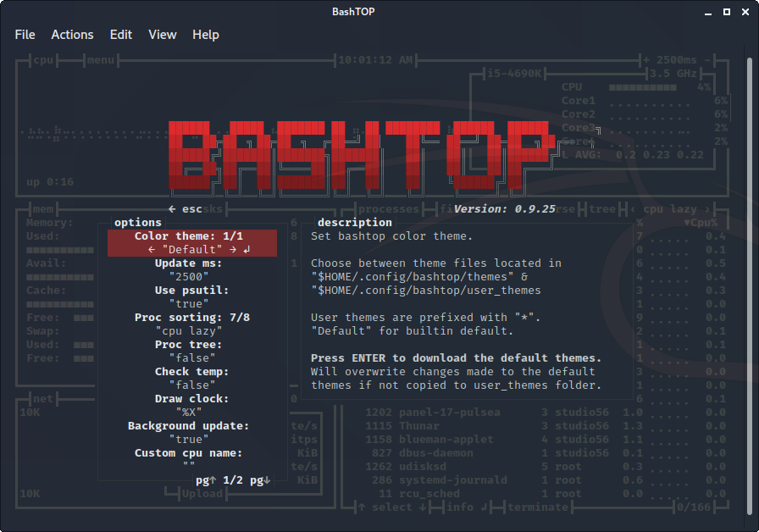Open the Help menu
This screenshot has width=759, height=532.
(206, 35)
